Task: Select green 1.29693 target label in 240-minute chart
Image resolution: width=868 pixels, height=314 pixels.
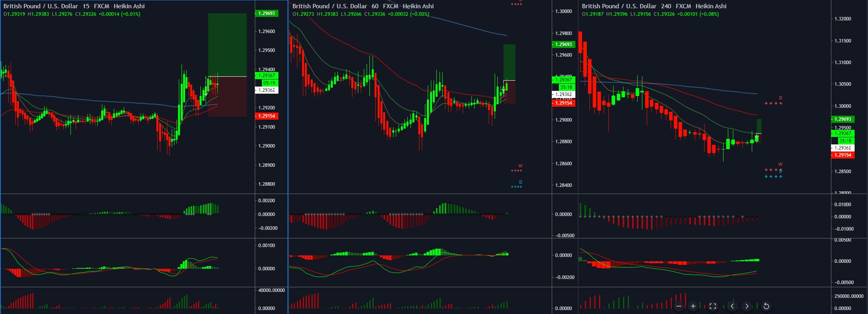Action: (843, 119)
